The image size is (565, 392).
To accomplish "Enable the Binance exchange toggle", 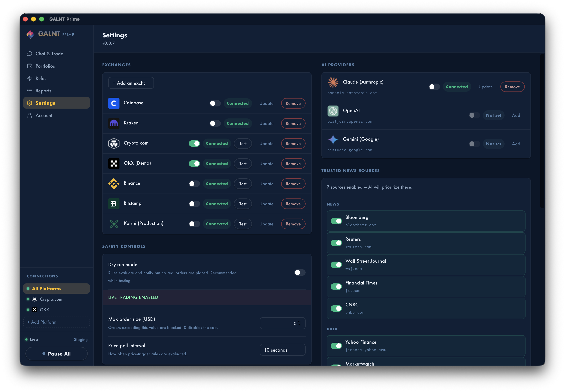I will point(194,184).
